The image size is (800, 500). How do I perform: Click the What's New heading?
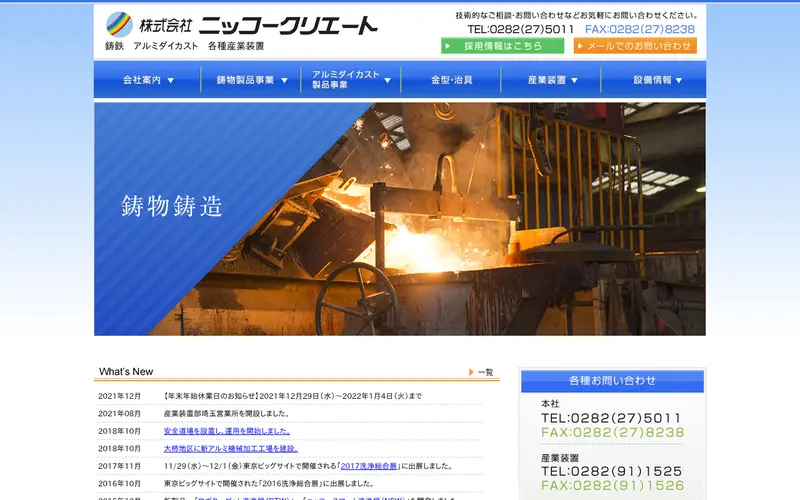(126, 371)
